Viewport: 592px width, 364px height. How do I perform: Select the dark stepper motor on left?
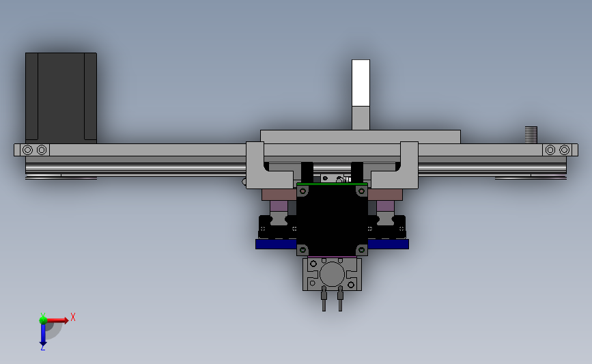[61, 98]
